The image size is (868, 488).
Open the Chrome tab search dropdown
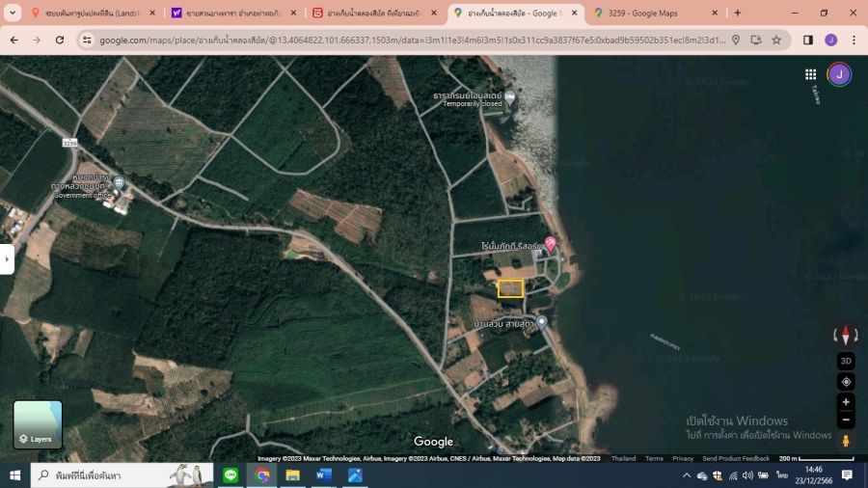click(14, 13)
